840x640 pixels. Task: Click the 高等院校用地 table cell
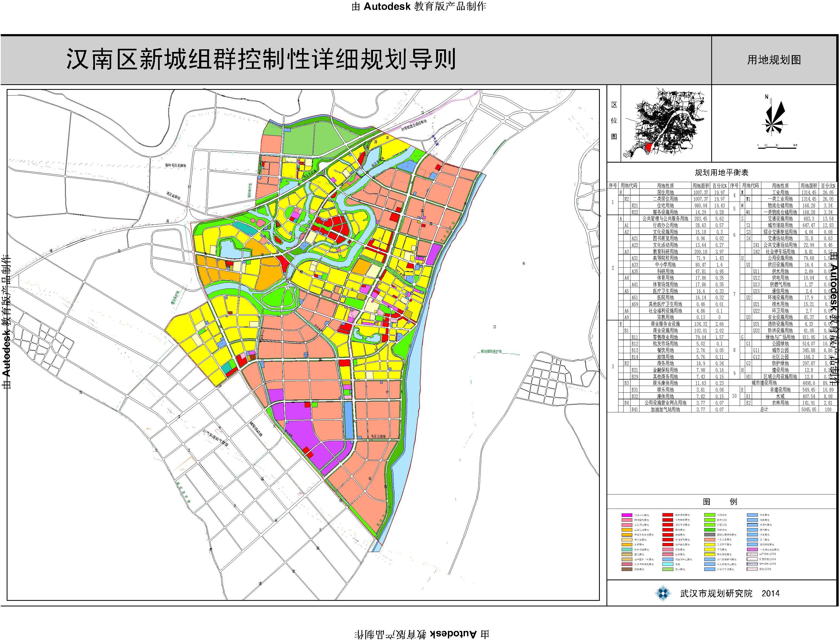665,258
